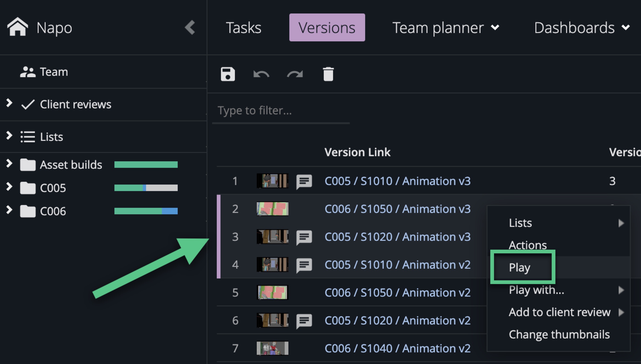Click the home icon beside Napo
The width and height of the screenshot is (641, 364).
pos(17,26)
